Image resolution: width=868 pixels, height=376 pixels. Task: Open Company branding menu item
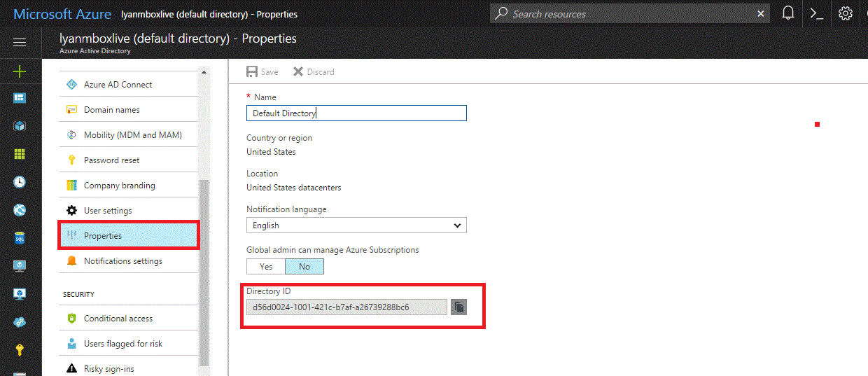pos(119,186)
